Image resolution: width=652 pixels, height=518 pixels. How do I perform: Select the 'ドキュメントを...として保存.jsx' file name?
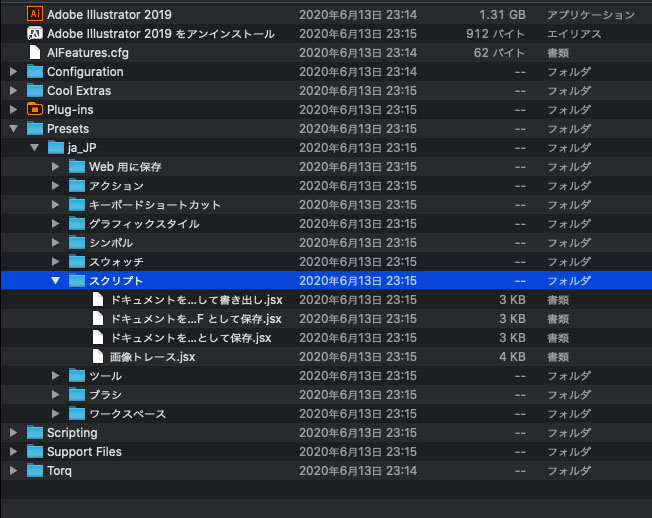(x=191, y=338)
